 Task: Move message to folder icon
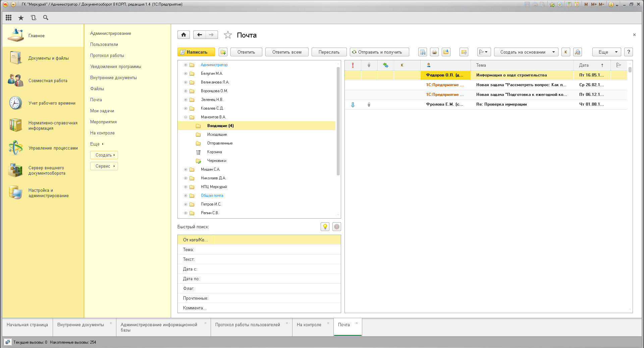(446, 52)
